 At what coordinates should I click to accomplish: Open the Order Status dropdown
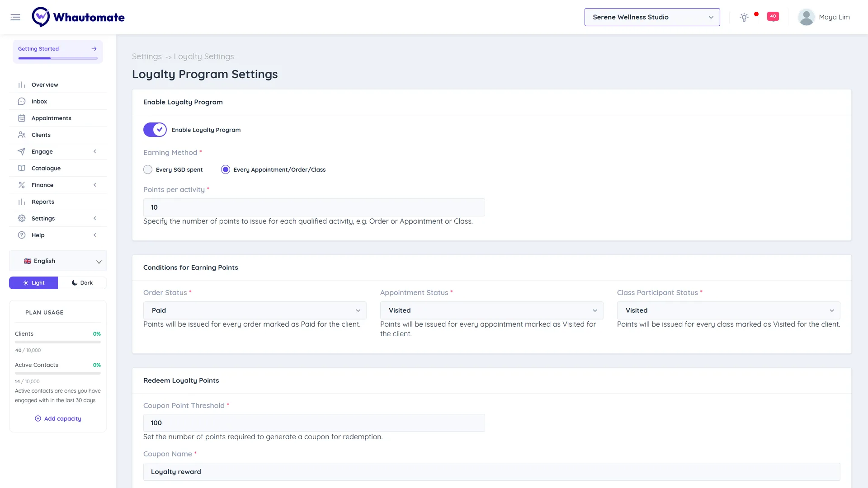tap(255, 310)
